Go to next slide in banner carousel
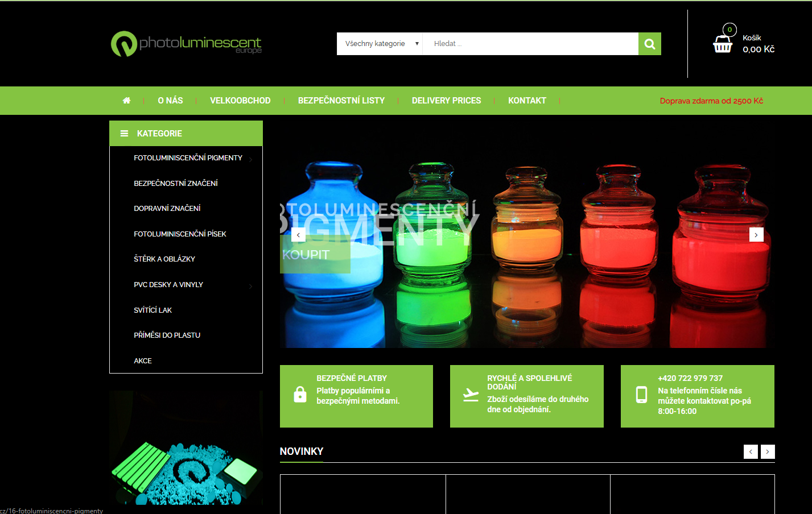Viewport: 812px width, 514px height. tap(756, 235)
